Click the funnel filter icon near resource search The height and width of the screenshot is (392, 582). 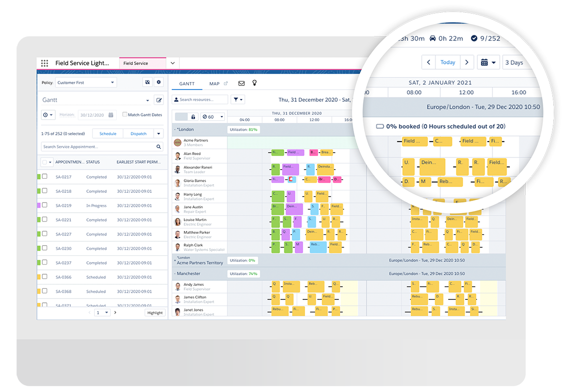[x=236, y=99]
